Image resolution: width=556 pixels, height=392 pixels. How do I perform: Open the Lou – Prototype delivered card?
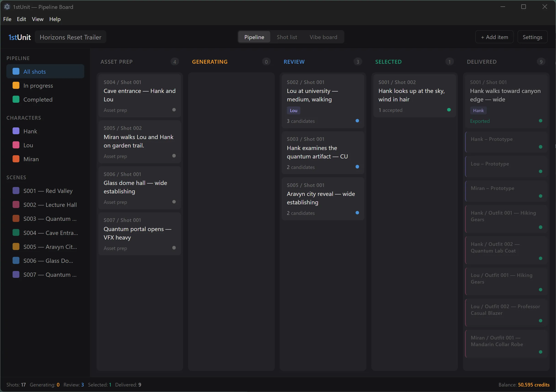[x=506, y=167]
